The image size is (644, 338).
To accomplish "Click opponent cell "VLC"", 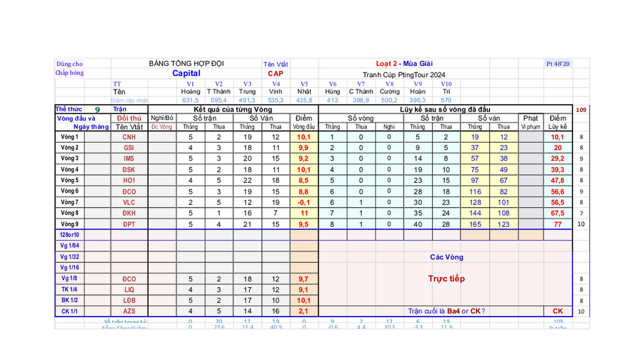I will pyautogui.click(x=129, y=202).
